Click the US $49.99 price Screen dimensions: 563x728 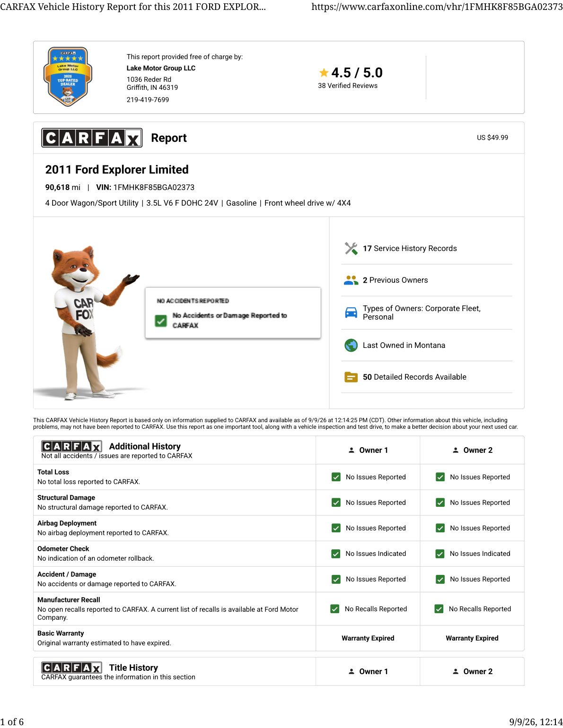pyautogui.click(x=493, y=138)
